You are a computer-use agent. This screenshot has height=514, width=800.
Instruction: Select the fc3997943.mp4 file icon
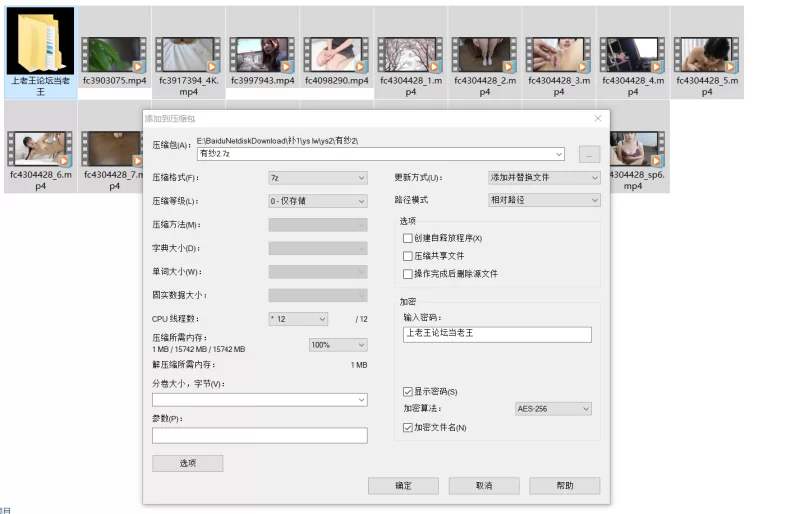click(x=262, y=54)
